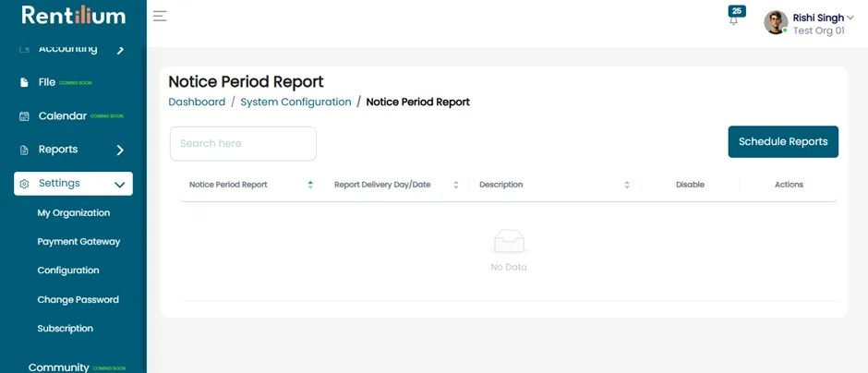Open the notifications bell icon

tap(733, 21)
